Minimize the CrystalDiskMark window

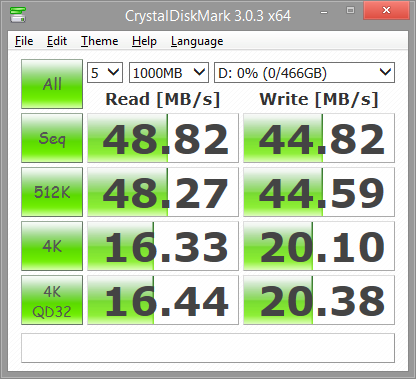(x=324, y=12)
